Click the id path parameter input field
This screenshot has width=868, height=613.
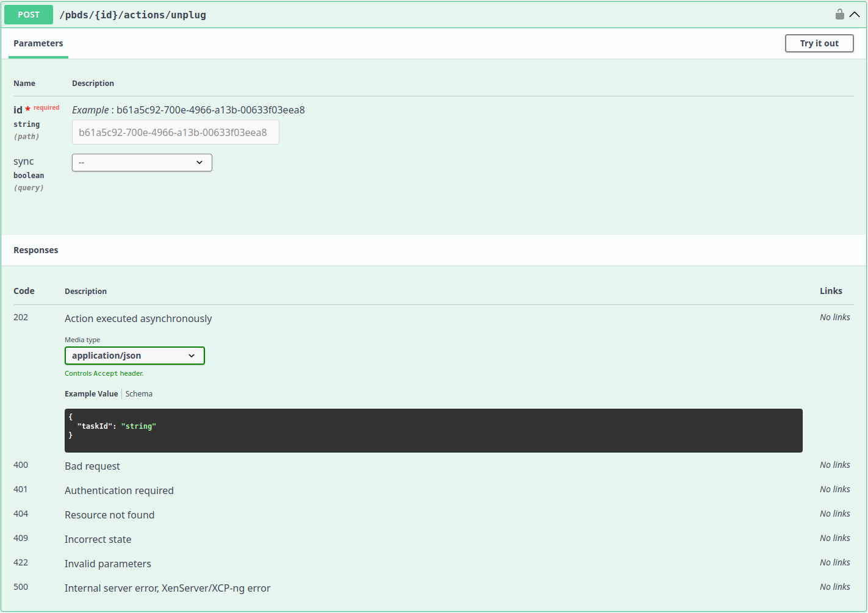(x=175, y=132)
